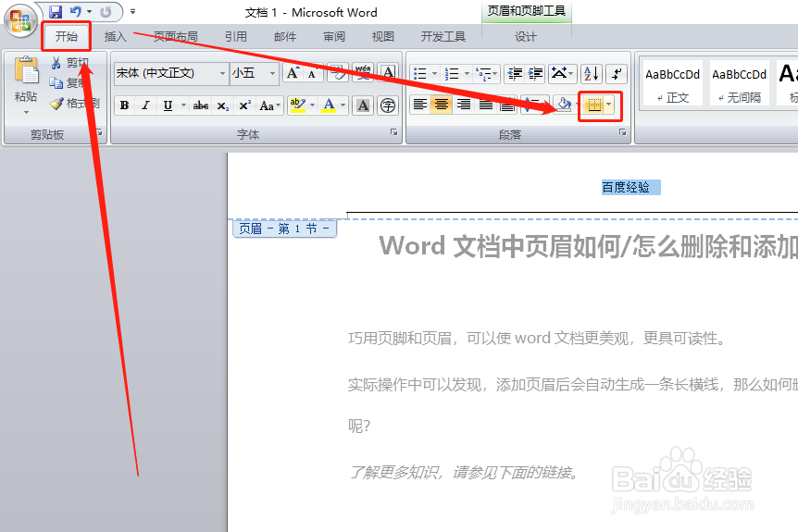Center-align the paragraph

point(442,105)
